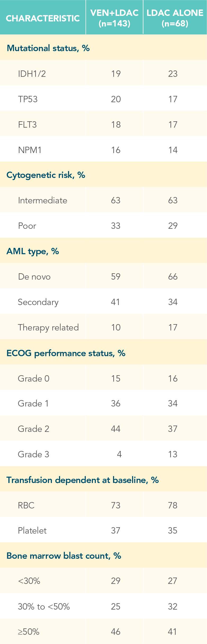Select the Therapy related row label
This screenshot has width=207, height=644.
pyautogui.click(x=48, y=328)
